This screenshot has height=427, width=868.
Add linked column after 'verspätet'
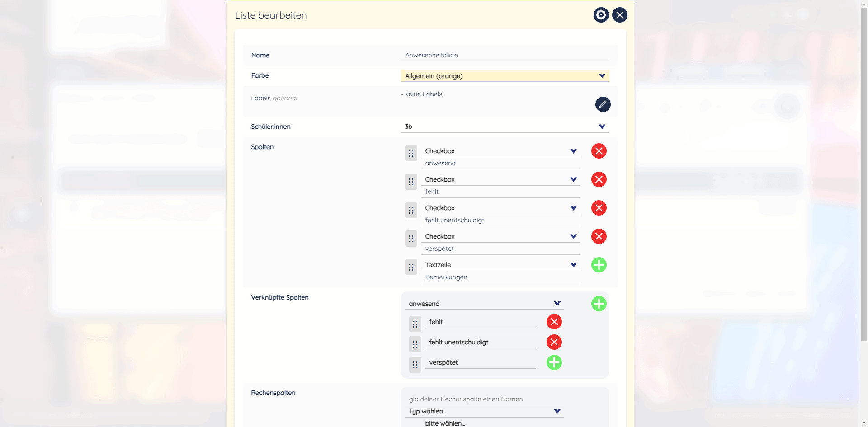click(x=554, y=362)
